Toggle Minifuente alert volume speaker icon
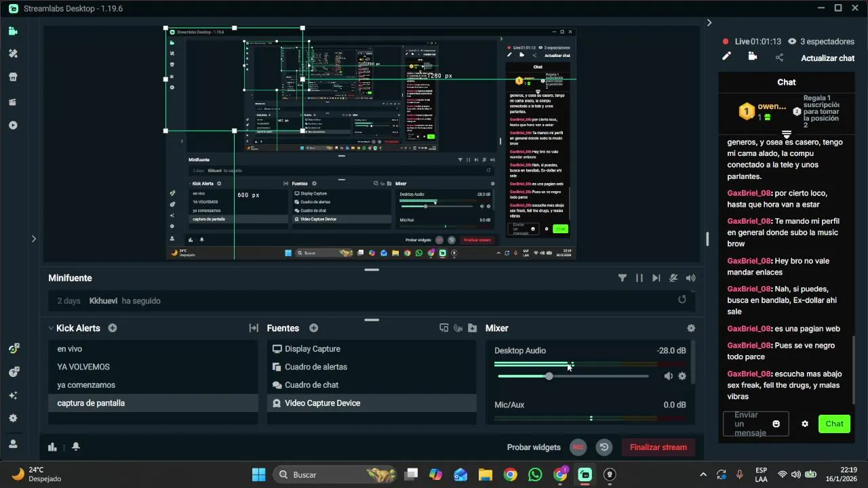This screenshot has width=868, height=488. 690,278
